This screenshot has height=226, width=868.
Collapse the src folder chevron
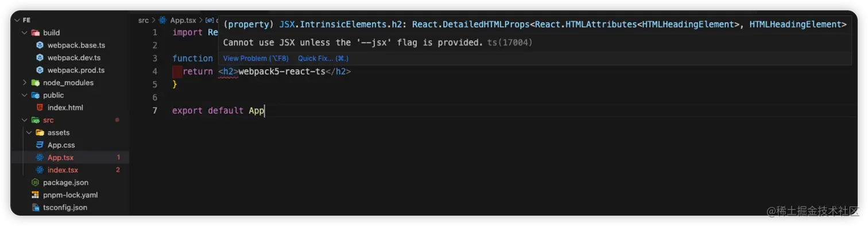(24, 120)
